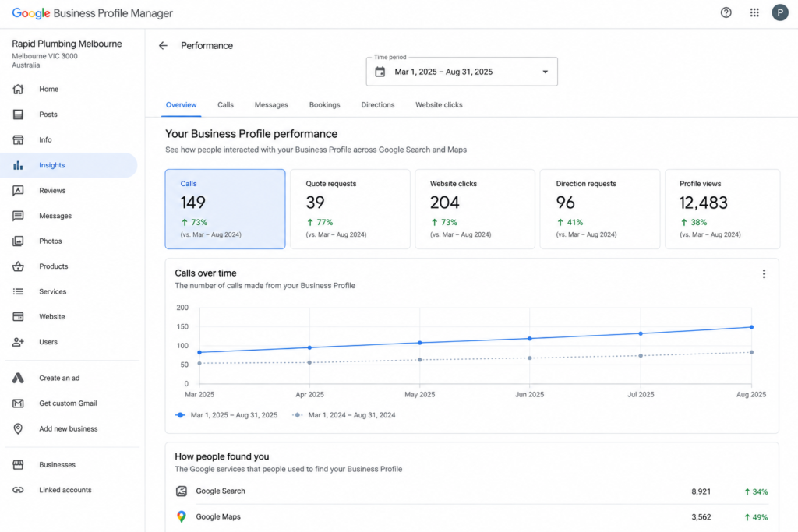Click the Google Search 34% increase value
798x532 pixels.
pyautogui.click(x=756, y=491)
